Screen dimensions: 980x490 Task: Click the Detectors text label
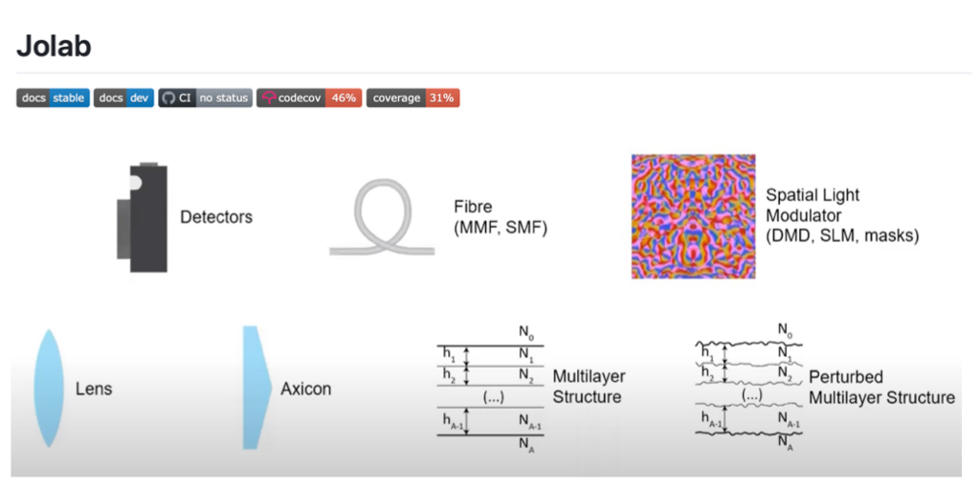point(216,217)
